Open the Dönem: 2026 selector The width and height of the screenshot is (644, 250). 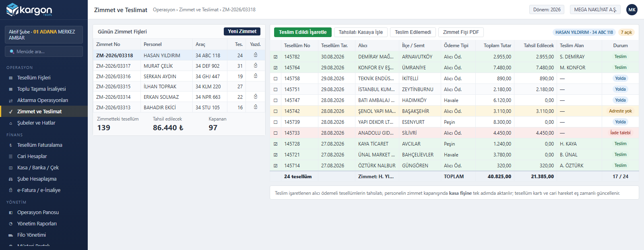pos(547,10)
